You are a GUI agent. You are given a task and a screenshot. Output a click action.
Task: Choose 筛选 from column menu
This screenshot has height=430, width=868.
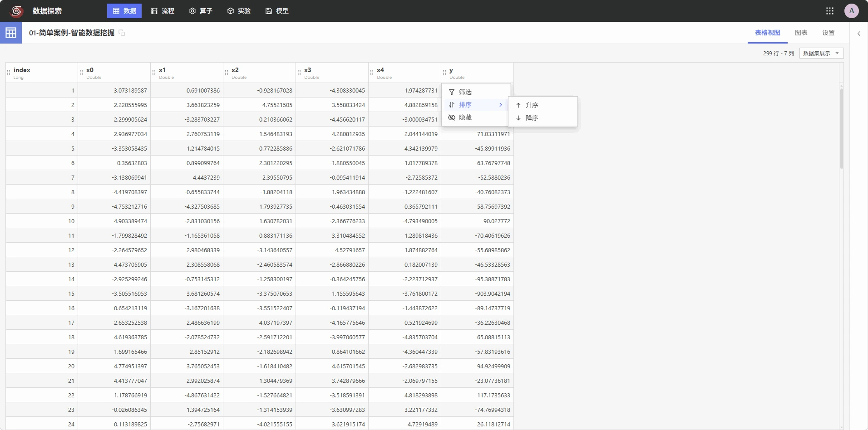point(475,92)
